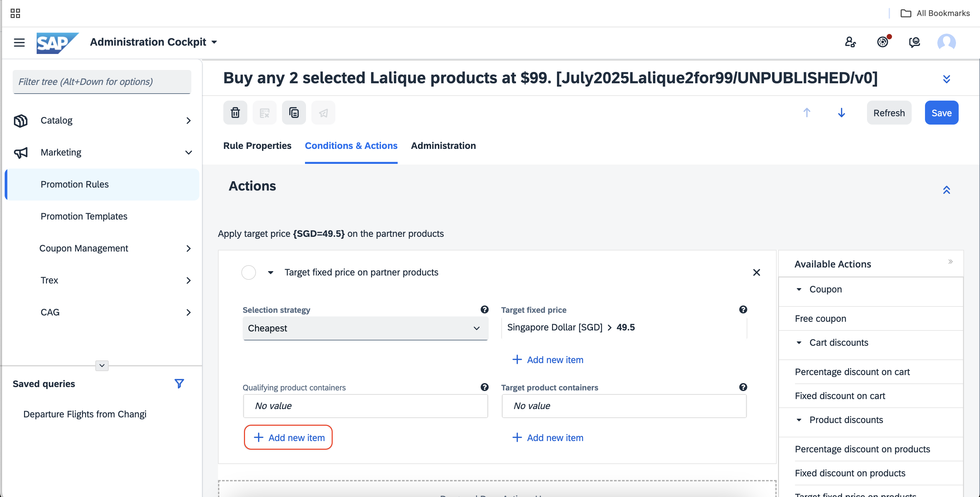The width and height of the screenshot is (980, 497).
Task: Open the user profile avatar
Action: (x=947, y=42)
